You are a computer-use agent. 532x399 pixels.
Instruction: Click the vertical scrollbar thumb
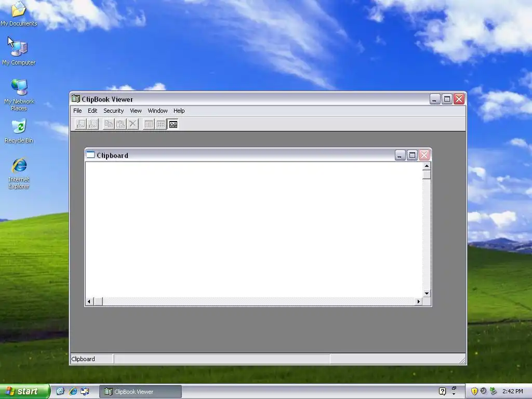coord(427,175)
